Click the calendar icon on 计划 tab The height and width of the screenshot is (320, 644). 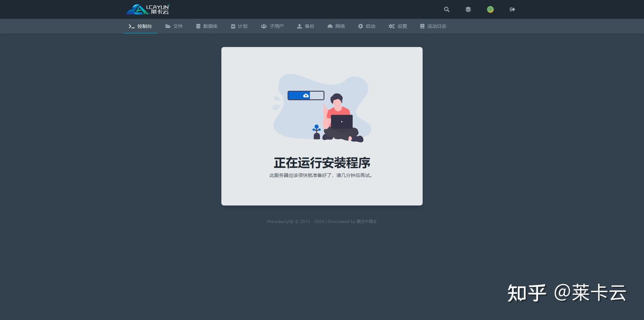[x=232, y=26]
